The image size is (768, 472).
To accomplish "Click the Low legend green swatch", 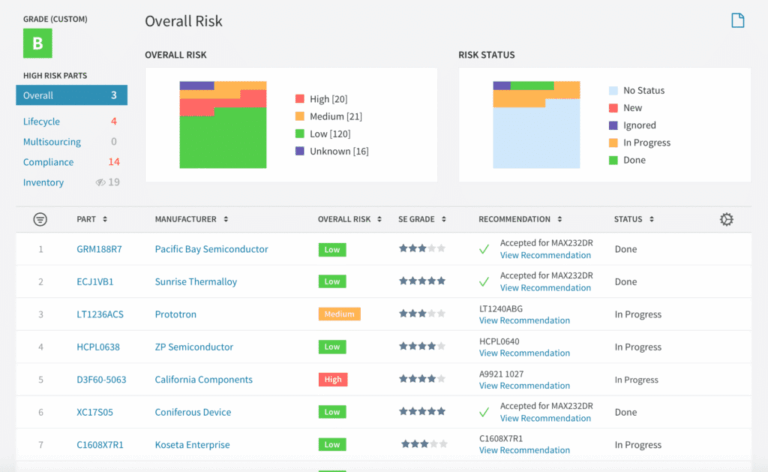I will (x=300, y=134).
